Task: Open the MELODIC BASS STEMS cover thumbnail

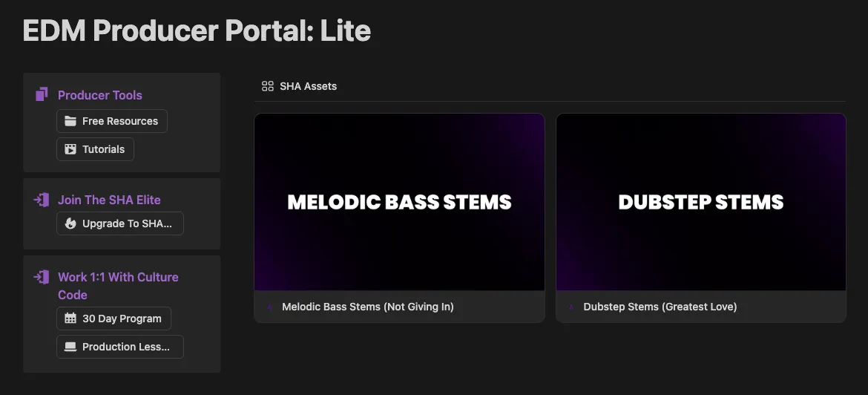Action: coord(399,202)
